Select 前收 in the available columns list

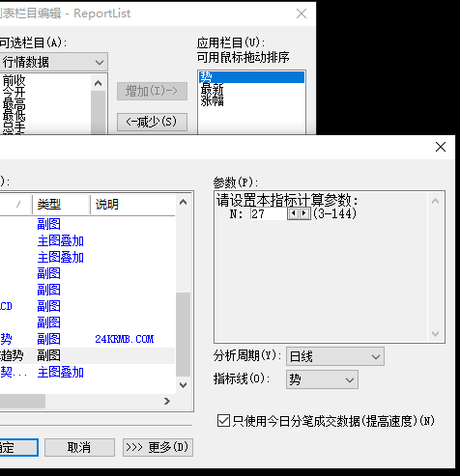[x=14, y=80]
